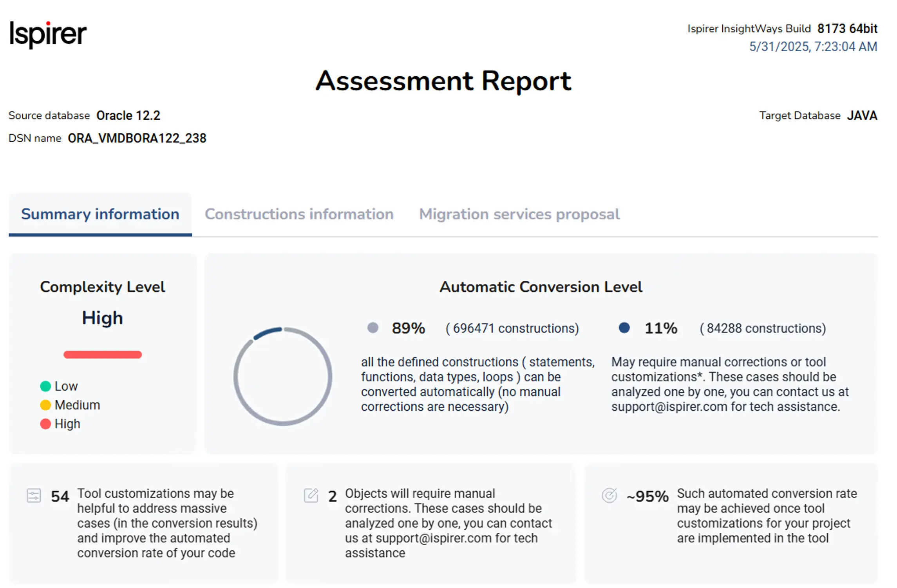Click the ( 696471 constructions) text
Image resolution: width=897 pixels, height=588 pixels.
coord(512,328)
